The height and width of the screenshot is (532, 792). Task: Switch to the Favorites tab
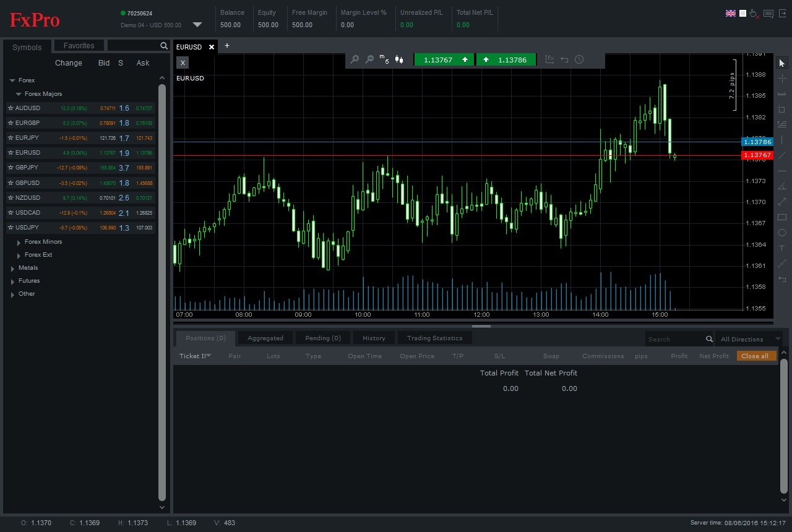[x=79, y=46]
